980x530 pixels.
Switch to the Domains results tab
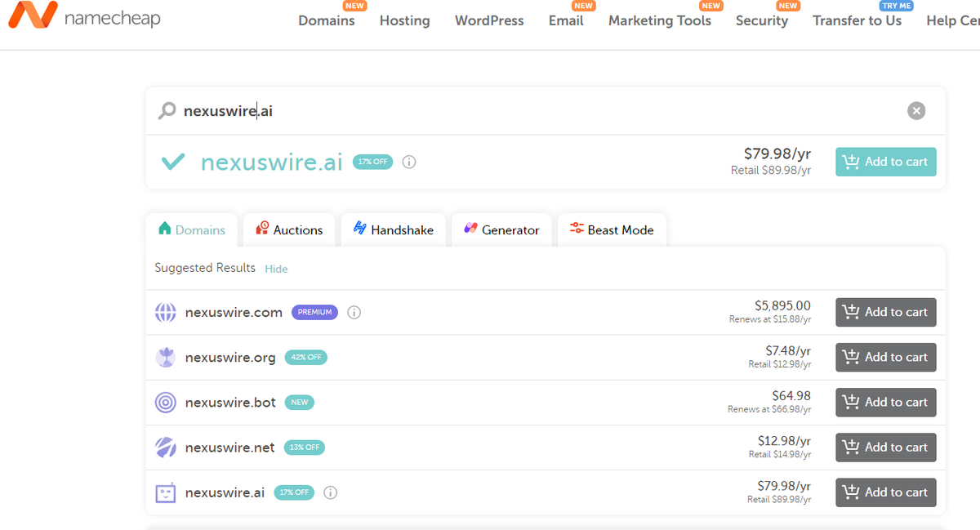[x=191, y=229]
